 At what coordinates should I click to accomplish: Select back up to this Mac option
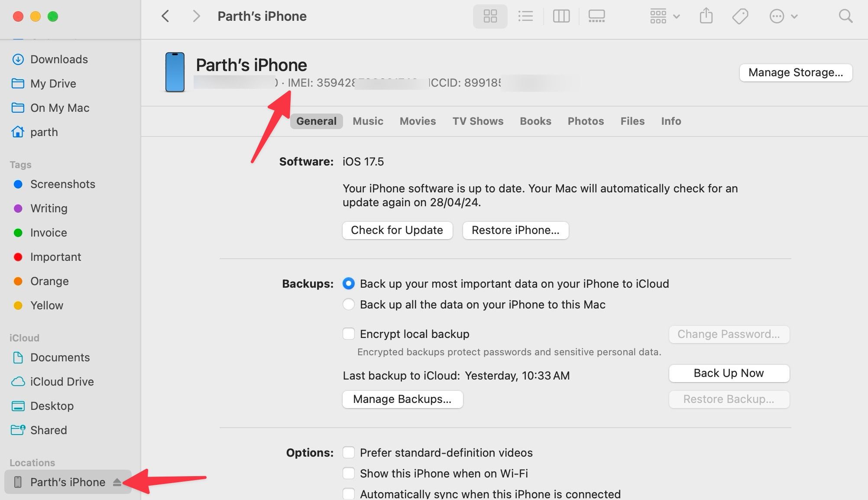click(x=348, y=304)
